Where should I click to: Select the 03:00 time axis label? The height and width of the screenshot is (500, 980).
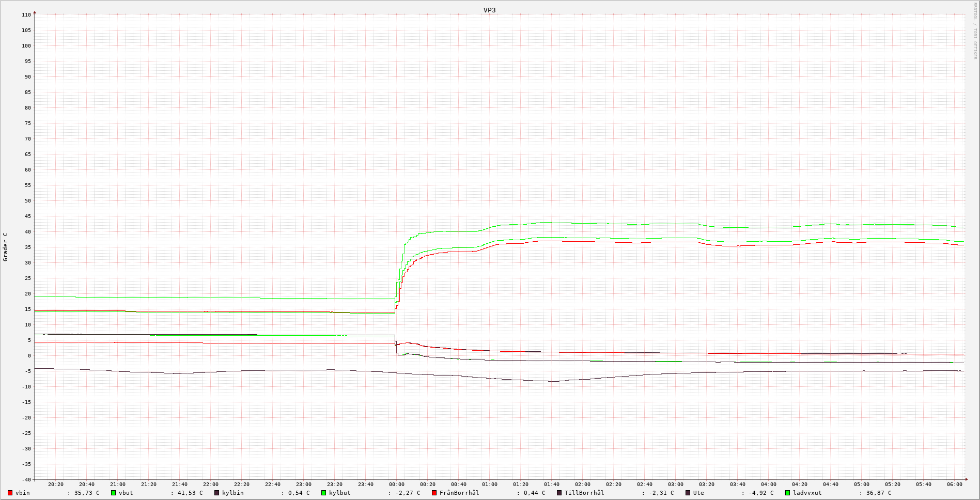coord(676,485)
